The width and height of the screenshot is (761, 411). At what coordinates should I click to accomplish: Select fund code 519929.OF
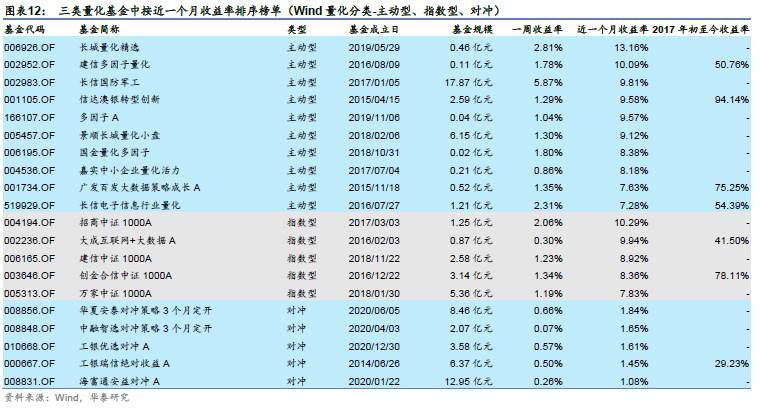[x=29, y=205]
